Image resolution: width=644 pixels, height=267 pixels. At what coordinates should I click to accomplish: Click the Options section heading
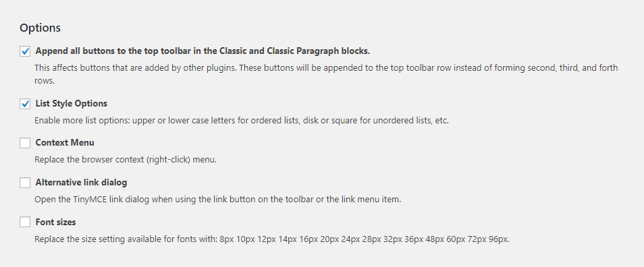[41, 28]
